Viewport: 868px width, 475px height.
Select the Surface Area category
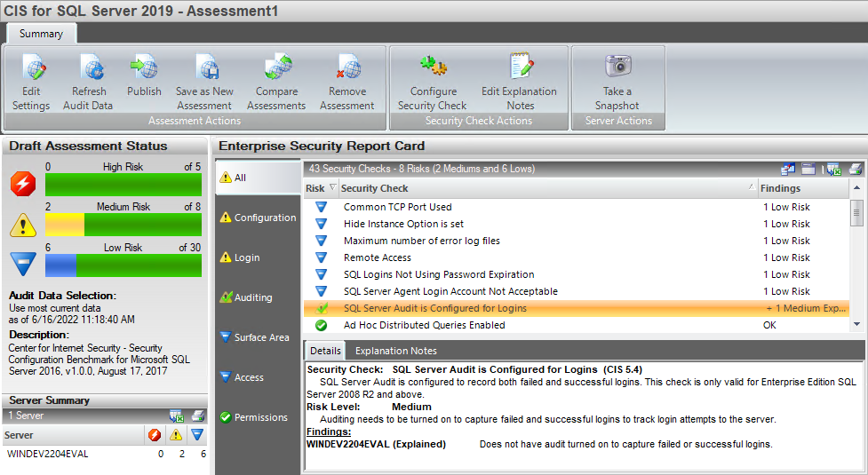click(258, 336)
